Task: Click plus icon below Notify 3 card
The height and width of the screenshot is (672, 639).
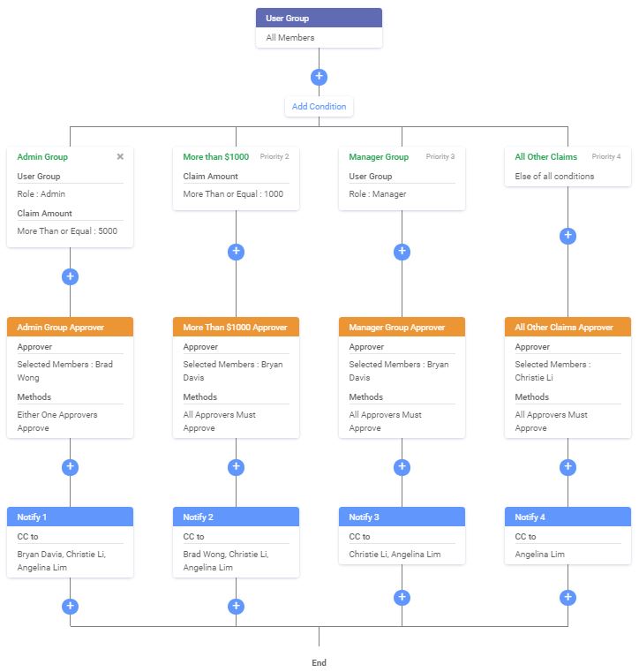Action: [x=402, y=598]
